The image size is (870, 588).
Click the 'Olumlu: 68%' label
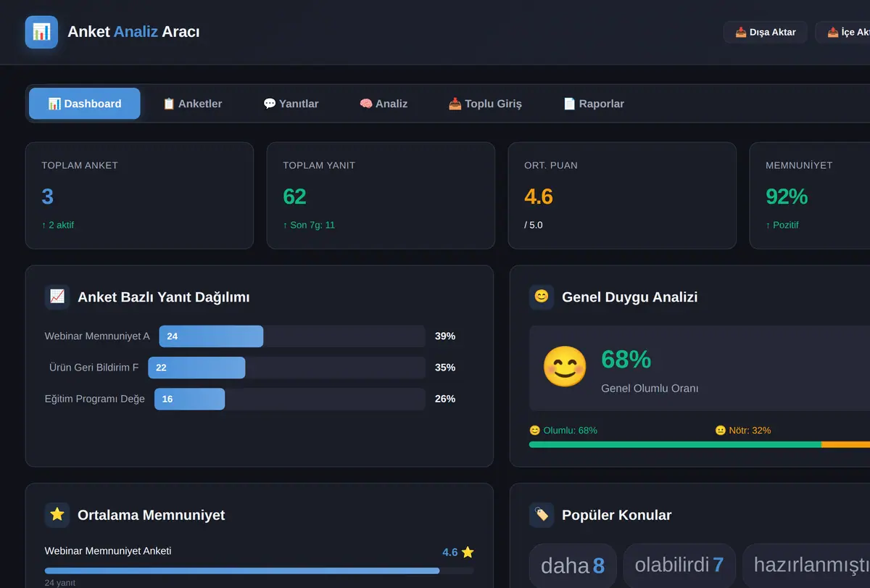tap(563, 431)
